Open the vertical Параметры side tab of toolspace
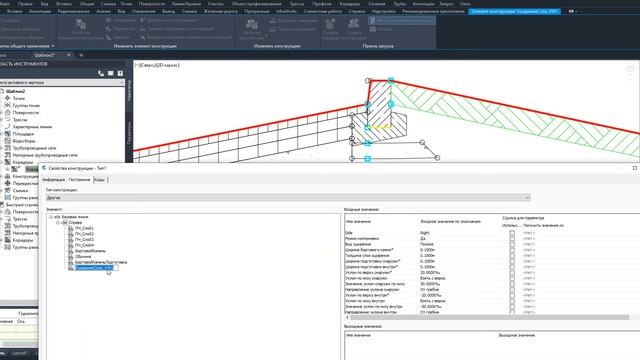Screen dimensions: 640x360 click(130, 133)
